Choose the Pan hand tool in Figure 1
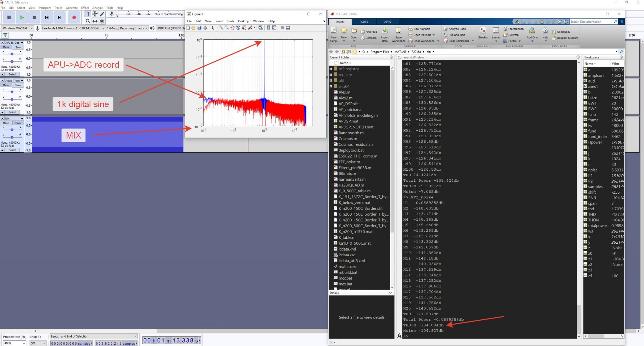This screenshot has width=644, height=346. (232, 28)
